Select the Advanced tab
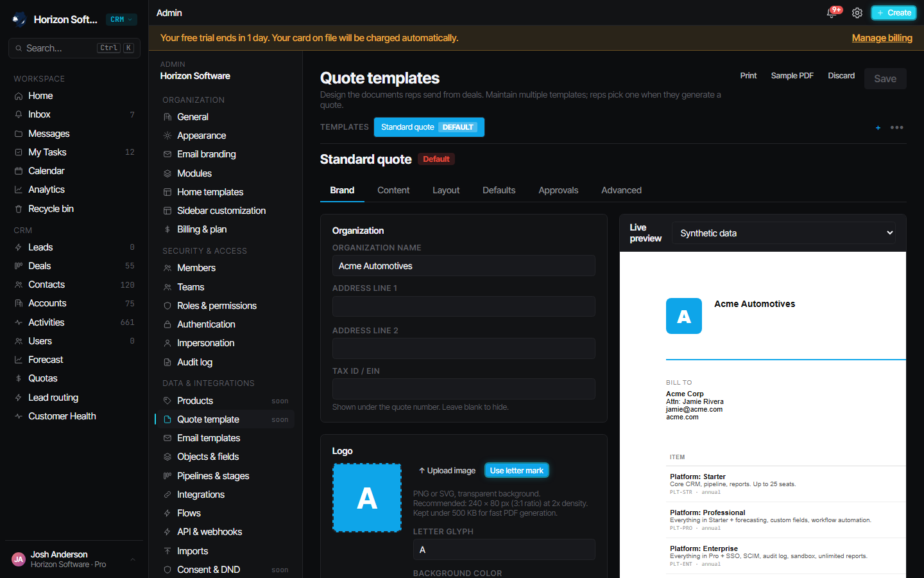The height and width of the screenshot is (578, 924). [621, 190]
